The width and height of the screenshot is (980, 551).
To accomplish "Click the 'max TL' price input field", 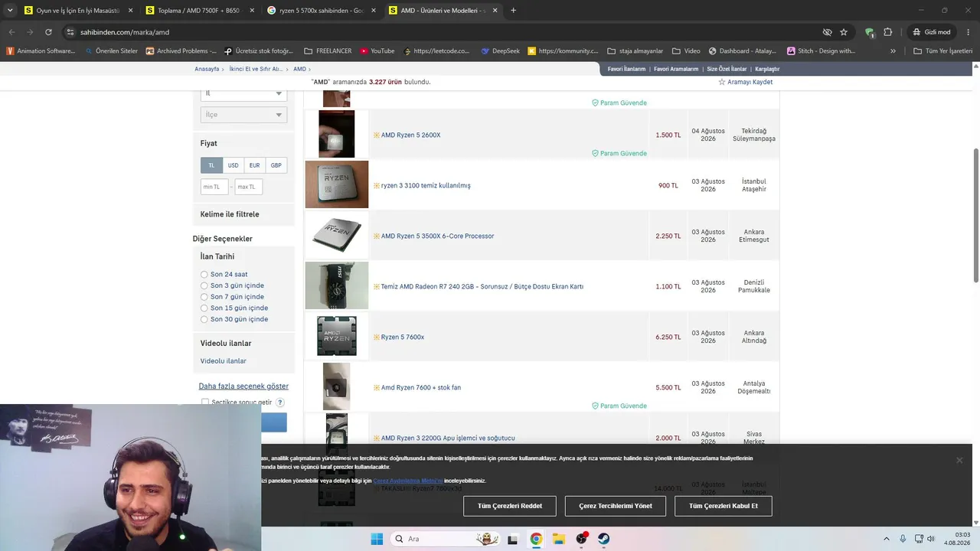I will tap(249, 187).
